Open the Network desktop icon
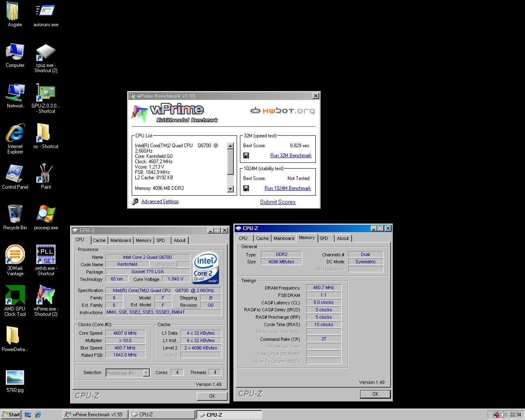This screenshot has width=525, height=420. click(15, 96)
